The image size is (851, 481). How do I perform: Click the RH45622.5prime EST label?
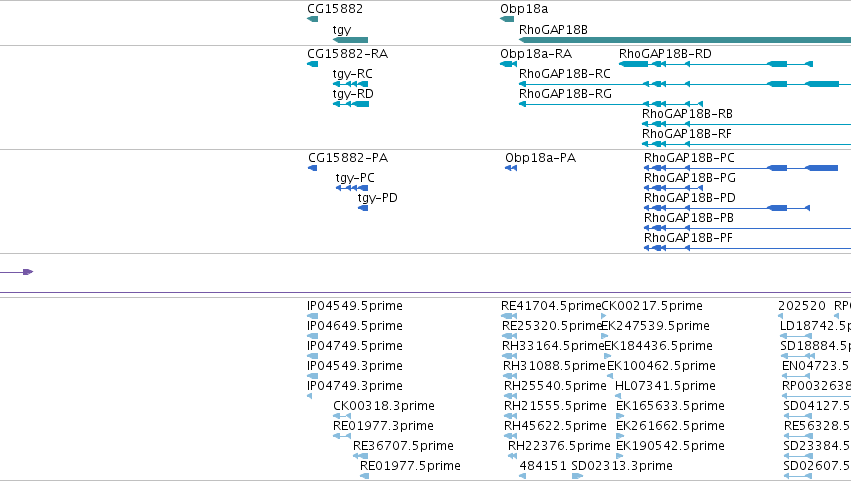pos(555,427)
